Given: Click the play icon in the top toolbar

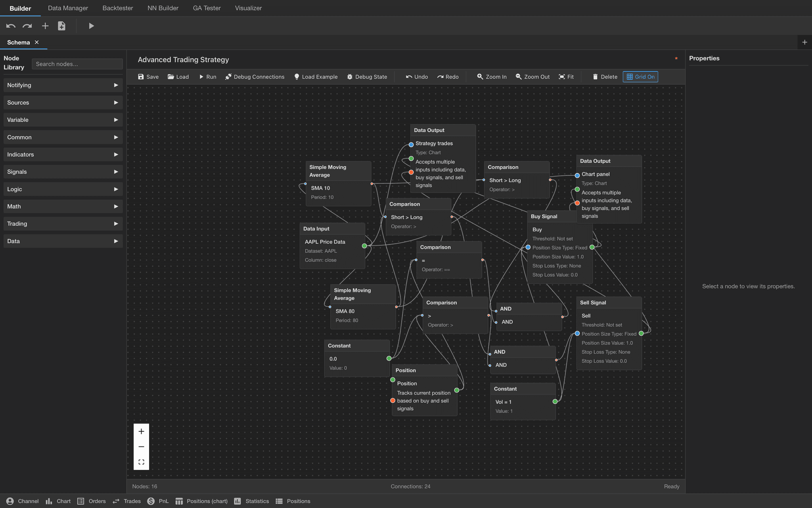Looking at the screenshot, I should [91, 26].
